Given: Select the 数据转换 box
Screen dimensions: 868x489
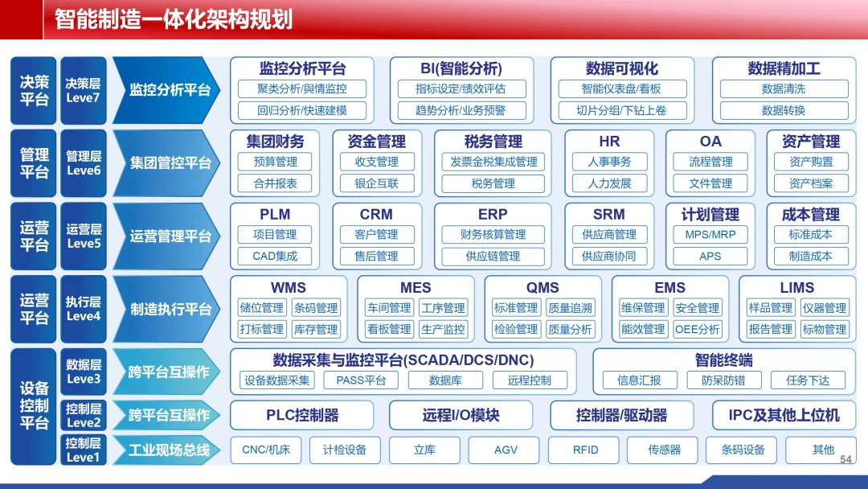Looking at the screenshot, I should 784,110.
